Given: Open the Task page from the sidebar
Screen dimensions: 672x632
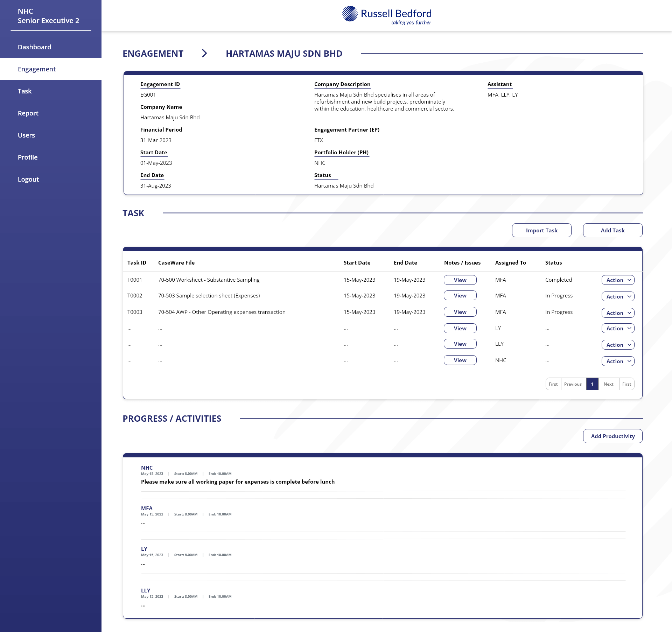Looking at the screenshot, I should pos(24,91).
